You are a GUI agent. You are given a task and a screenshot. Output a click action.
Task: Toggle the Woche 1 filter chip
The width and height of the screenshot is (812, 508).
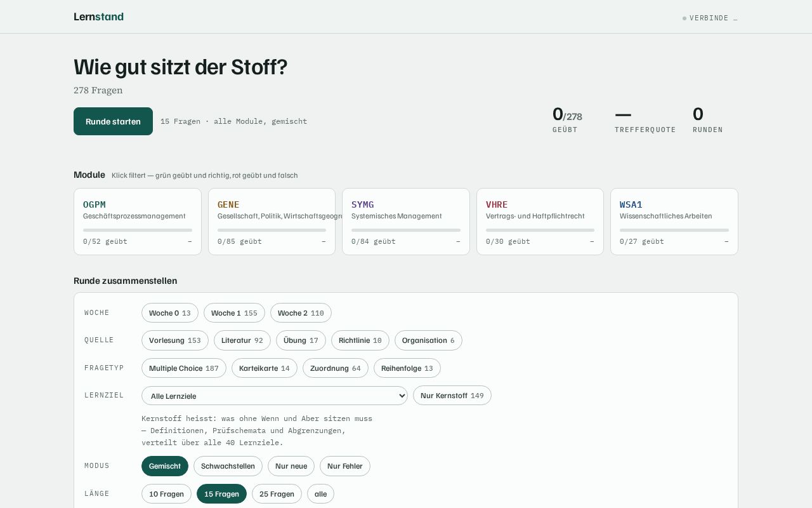[x=234, y=313]
